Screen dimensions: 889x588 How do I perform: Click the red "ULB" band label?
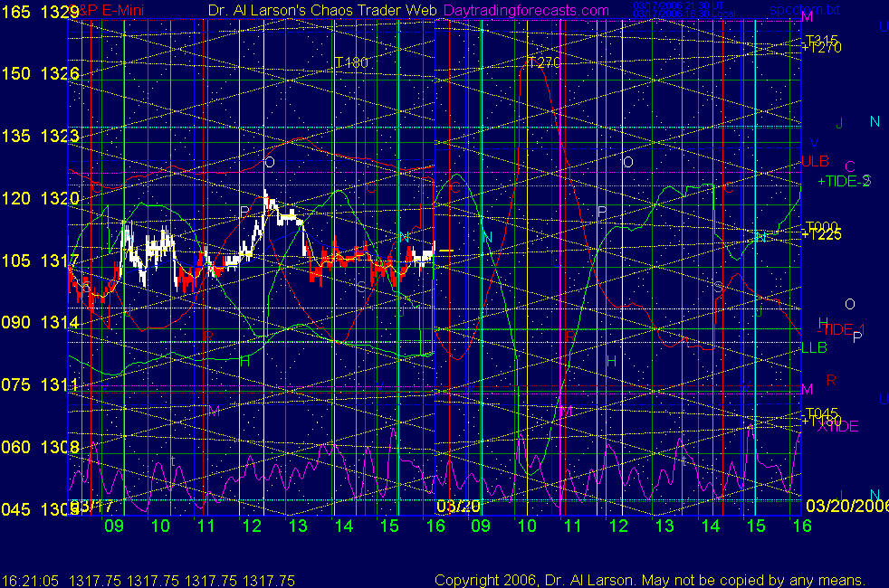click(x=816, y=161)
